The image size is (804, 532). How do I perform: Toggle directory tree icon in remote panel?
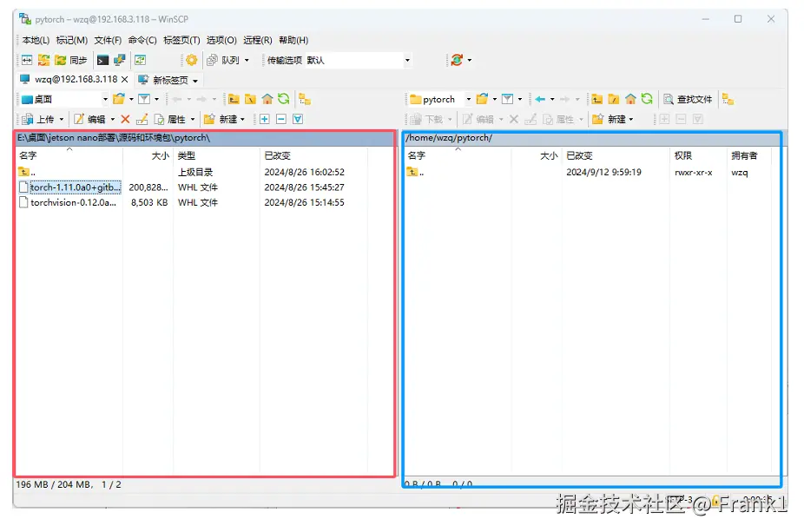(728, 99)
